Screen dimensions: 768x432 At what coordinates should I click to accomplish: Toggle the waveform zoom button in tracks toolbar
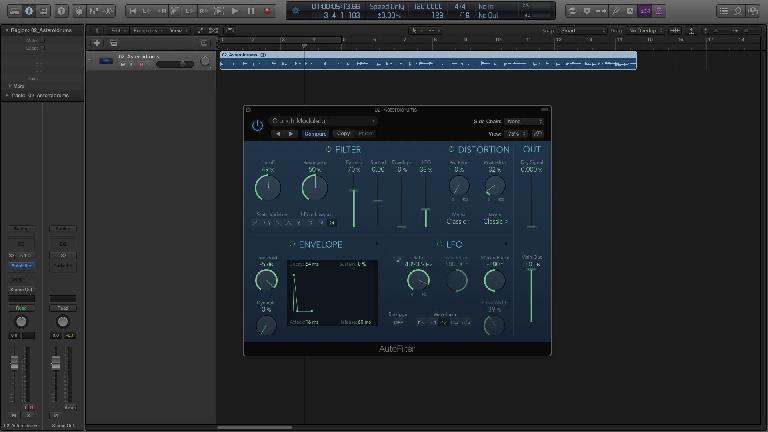click(675, 30)
